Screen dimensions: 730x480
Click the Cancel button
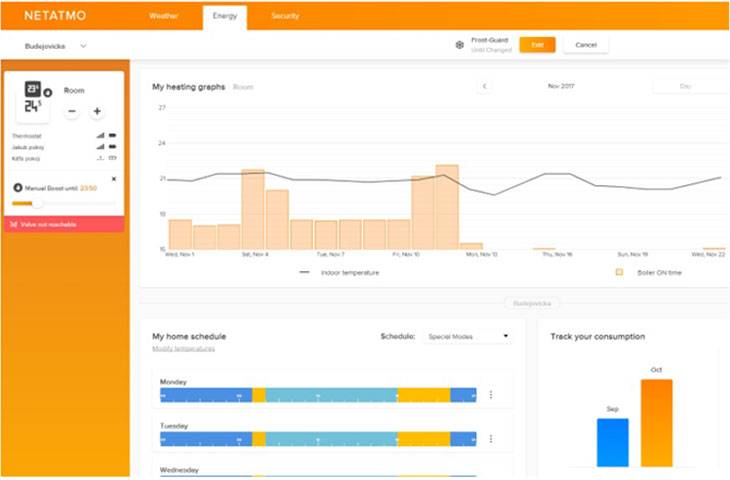[x=585, y=45]
